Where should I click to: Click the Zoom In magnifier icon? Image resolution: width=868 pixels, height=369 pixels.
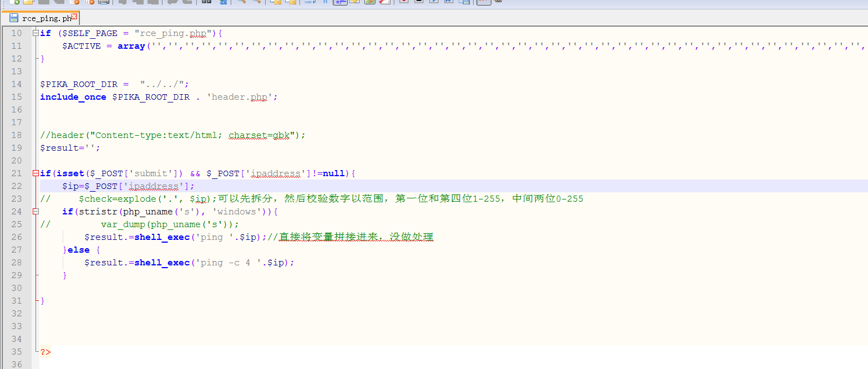241,2
